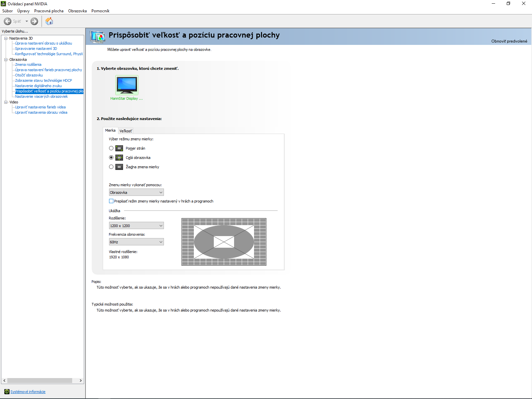532x399 pixels.
Task: Click the Forward arrow icon in toolbar
Action: click(34, 21)
